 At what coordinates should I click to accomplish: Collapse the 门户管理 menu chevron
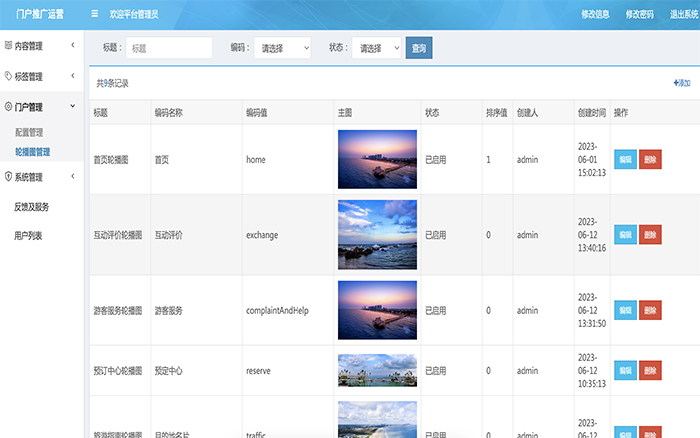pos(72,107)
